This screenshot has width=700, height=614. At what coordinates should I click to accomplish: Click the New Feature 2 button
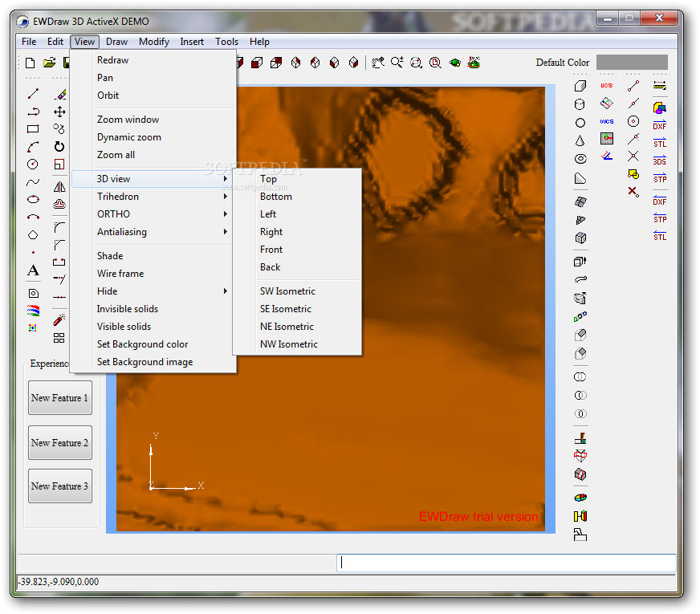(60, 443)
